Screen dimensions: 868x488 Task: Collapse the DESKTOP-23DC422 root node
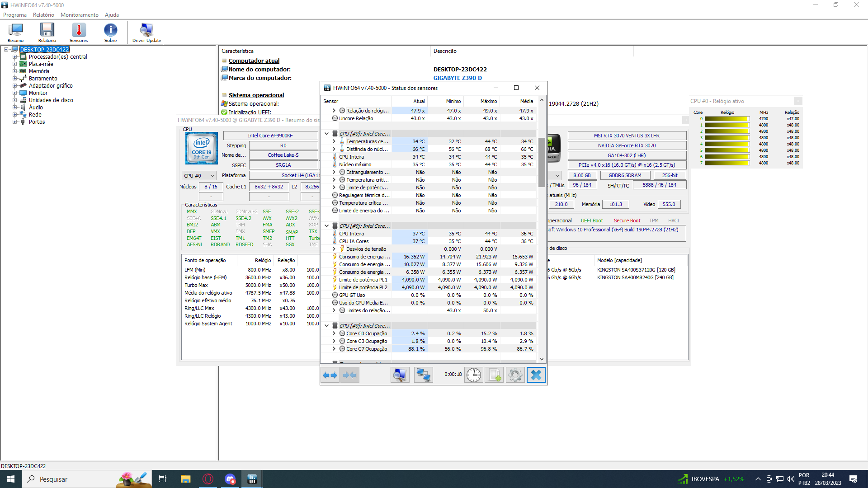pyautogui.click(x=6, y=50)
